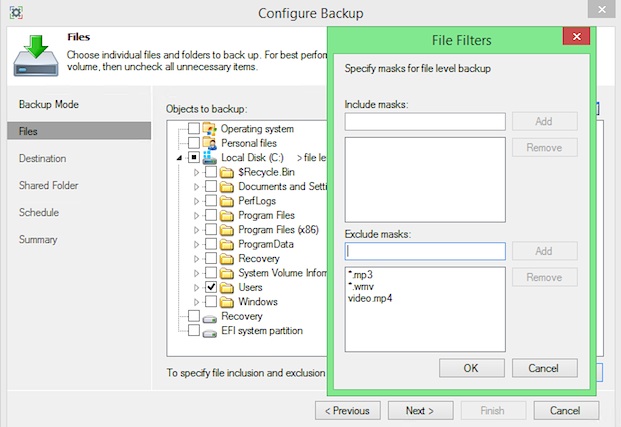621x427 pixels.
Task: Enable the Operating system checkbox
Action: tap(193, 129)
